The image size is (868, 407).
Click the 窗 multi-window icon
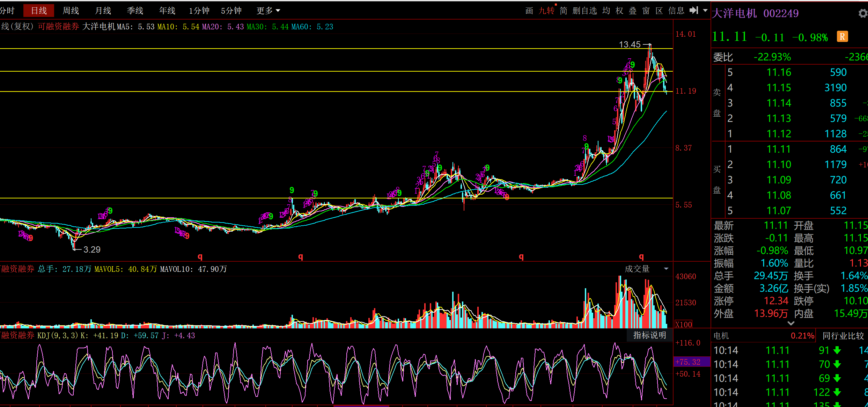pyautogui.click(x=646, y=10)
